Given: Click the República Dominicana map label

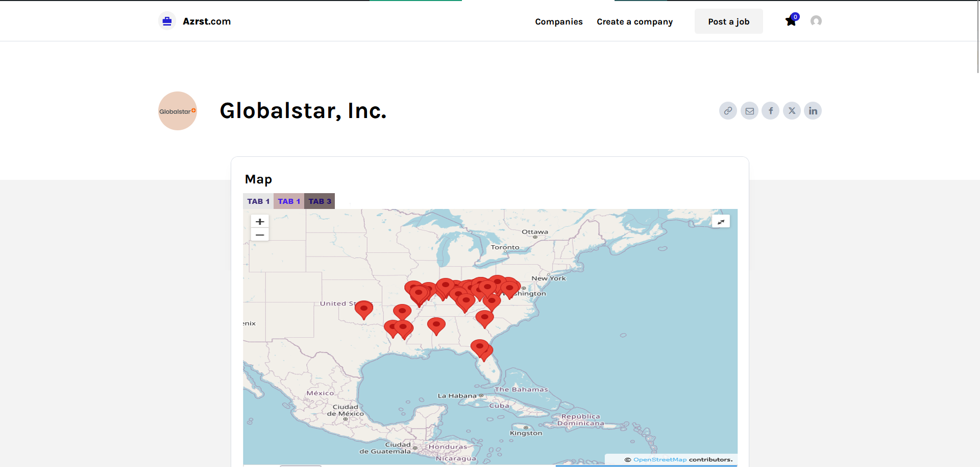Looking at the screenshot, I should coord(581,420).
